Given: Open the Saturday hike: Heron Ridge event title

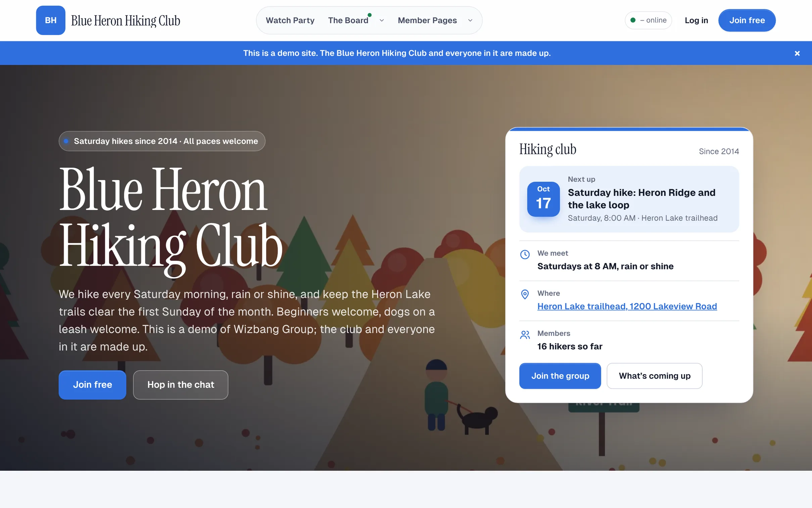Looking at the screenshot, I should click(641, 199).
